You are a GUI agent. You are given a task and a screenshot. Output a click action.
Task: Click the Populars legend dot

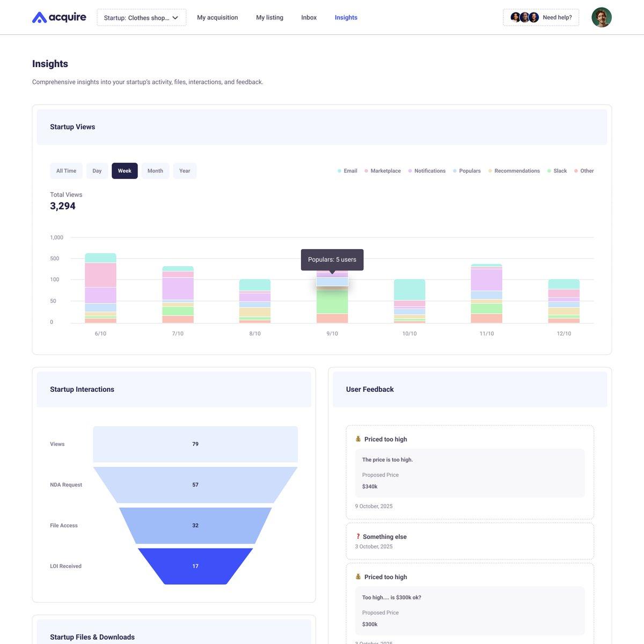click(x=454, y=170)
